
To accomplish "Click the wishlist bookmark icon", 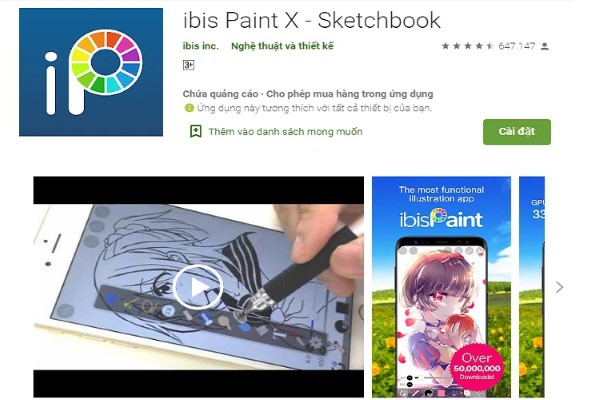I will coord(196,131).
